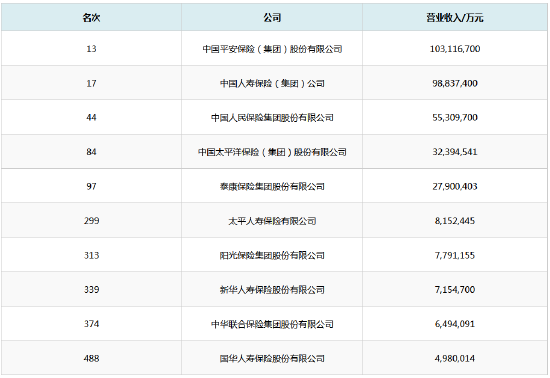The height and width of the screenshot is (378, 550).
Task: Select rank cell 13
Action: coord(91,49)
